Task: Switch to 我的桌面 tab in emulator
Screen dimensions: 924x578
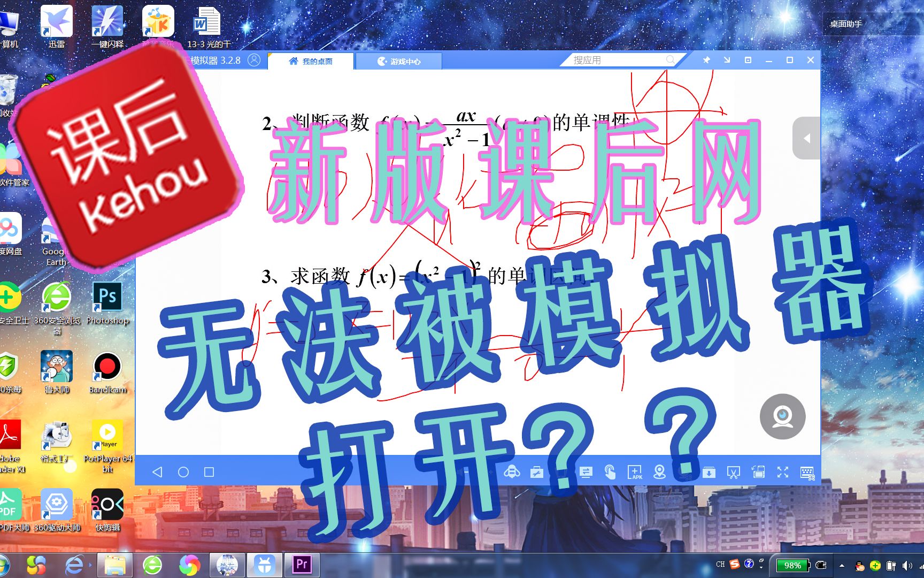Action: (x=311, y=61)
